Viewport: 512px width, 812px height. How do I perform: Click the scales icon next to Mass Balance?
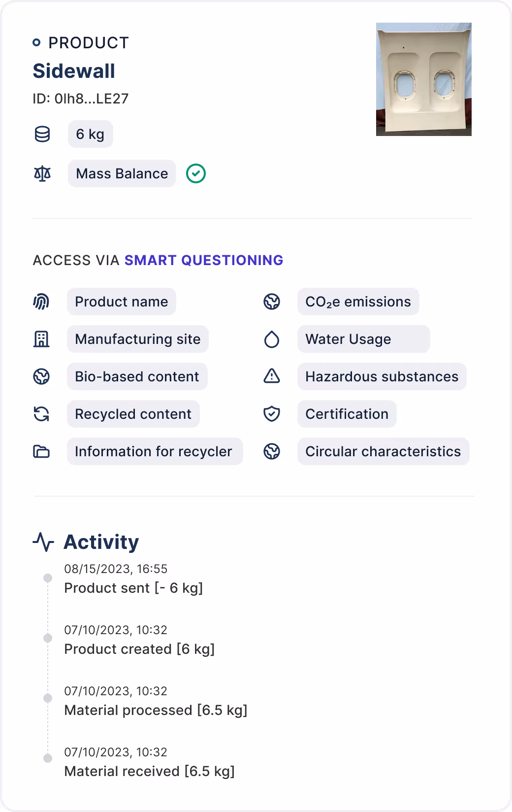pyautogui.click(x=42, y=173)
